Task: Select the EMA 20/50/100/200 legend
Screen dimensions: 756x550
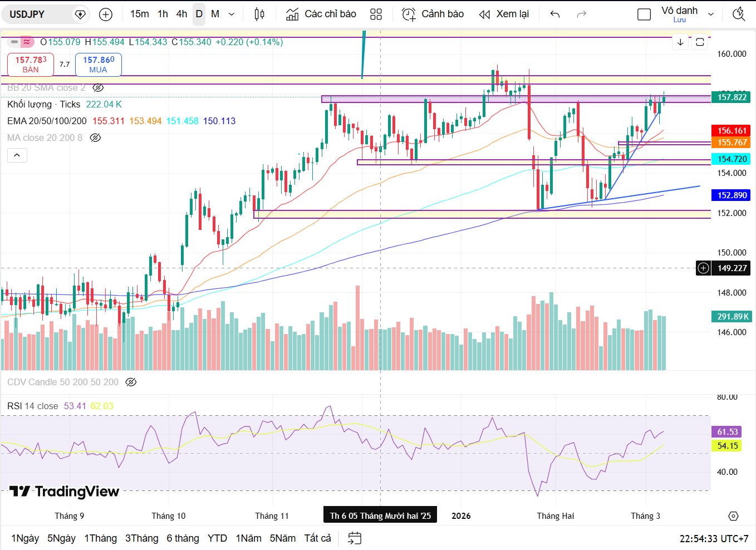Action: 47,121
